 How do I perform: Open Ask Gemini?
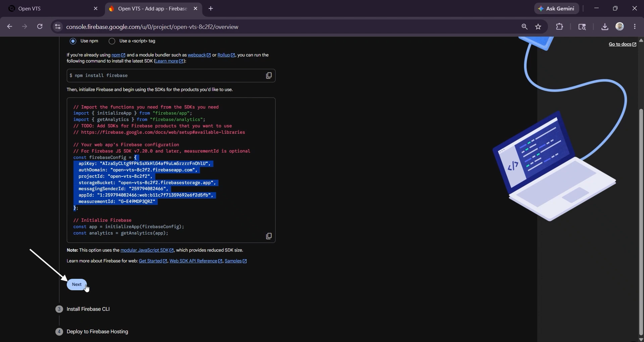pos(556,9)
